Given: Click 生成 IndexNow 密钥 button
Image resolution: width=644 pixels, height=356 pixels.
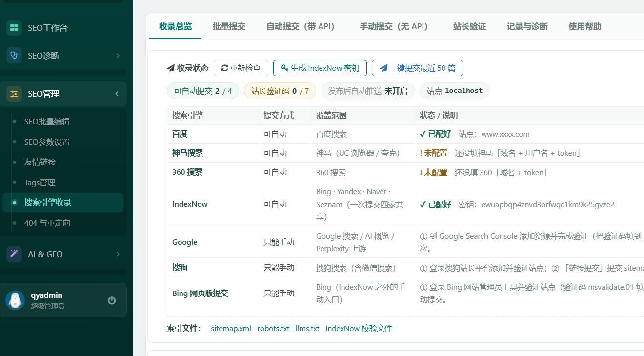Looking at the screenshot, I should [x=320, y=68].
